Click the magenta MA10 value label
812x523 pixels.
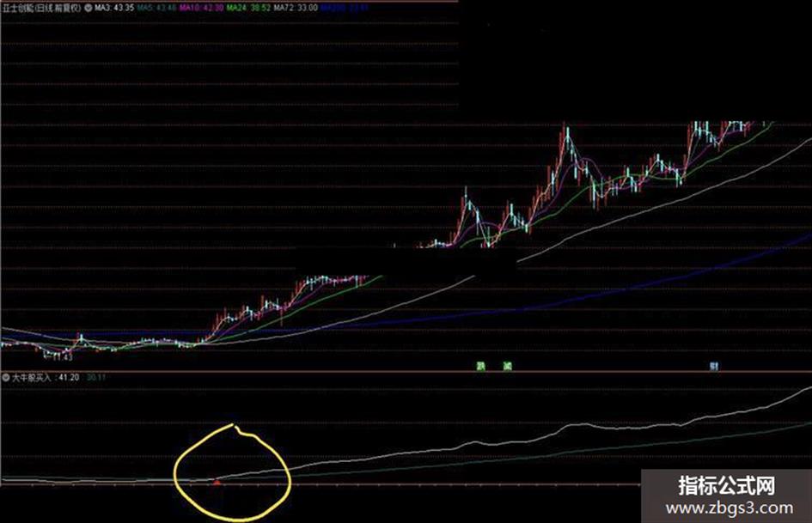[201, 8]
